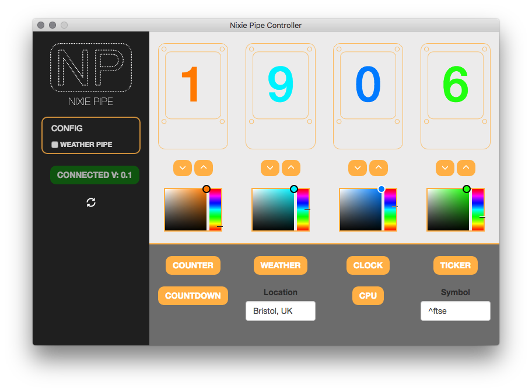Launch the Ticker mode

tap(456, 265)
